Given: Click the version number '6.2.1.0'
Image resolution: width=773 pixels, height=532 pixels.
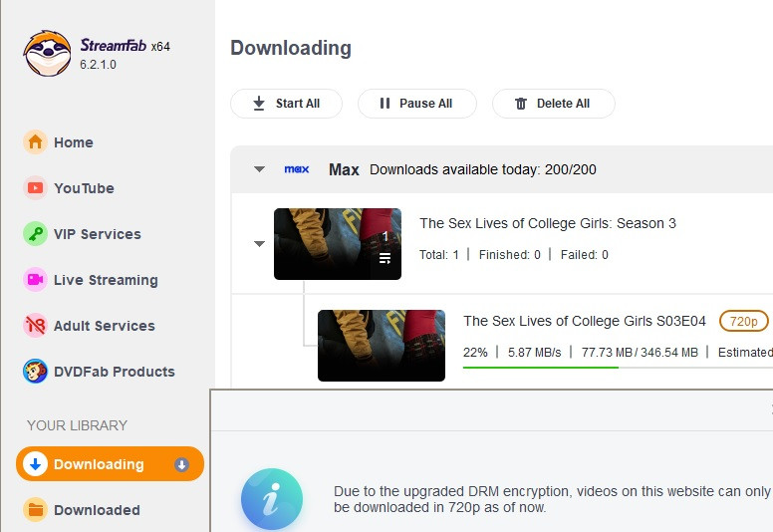Looking at the screenshot, I should pos(98,65).
